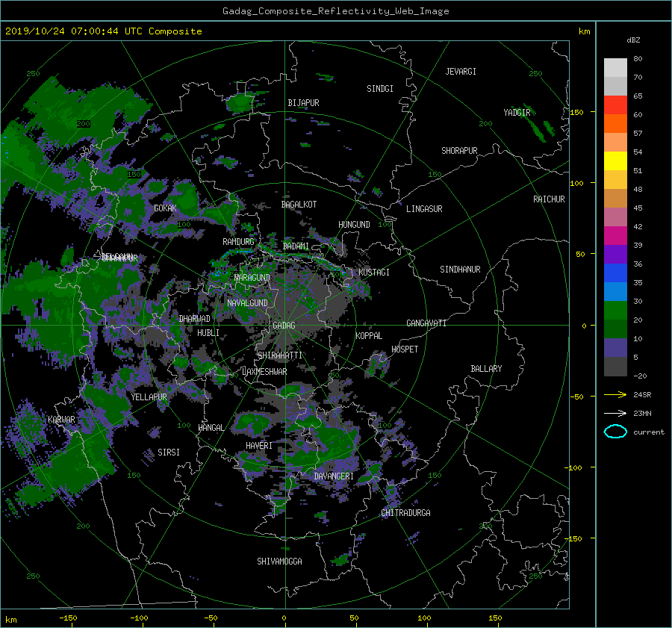The width and height of the screenshot is (672, 628).
Task: Click the HUBLI city label
Action: coord(208,333)
